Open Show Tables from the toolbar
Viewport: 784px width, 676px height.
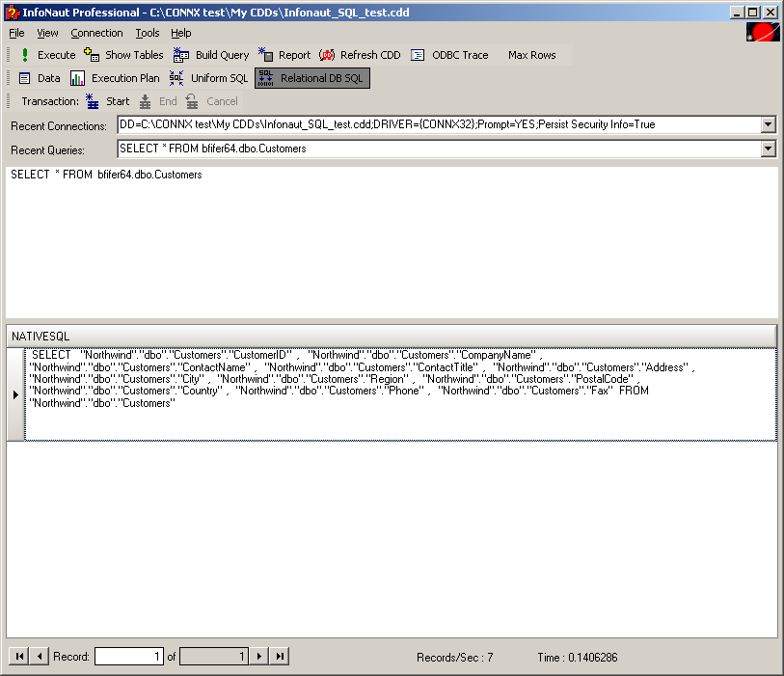(x=93, y=55)
